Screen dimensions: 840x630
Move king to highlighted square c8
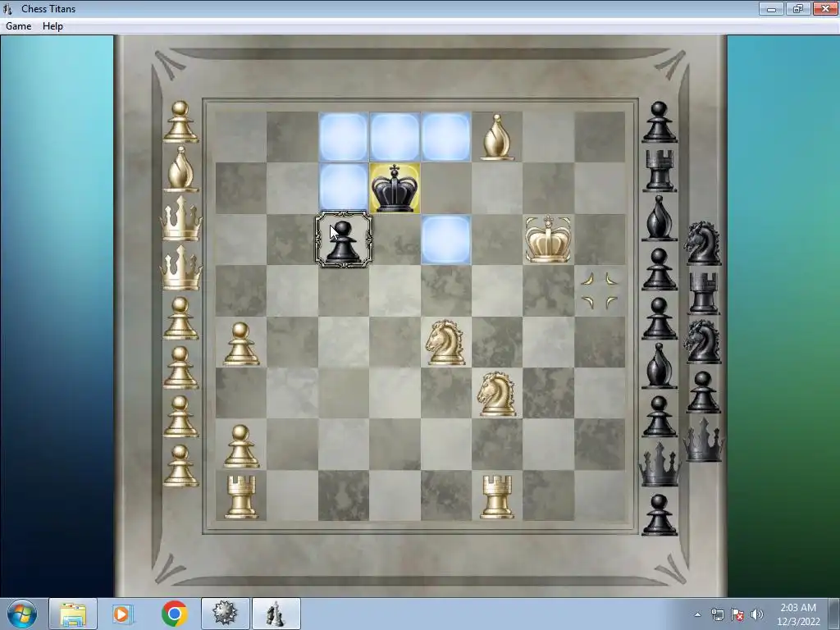[x=344, y=137]
